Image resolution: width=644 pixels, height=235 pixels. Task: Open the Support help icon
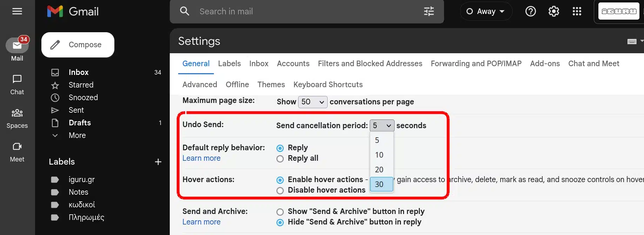(530, 12)
